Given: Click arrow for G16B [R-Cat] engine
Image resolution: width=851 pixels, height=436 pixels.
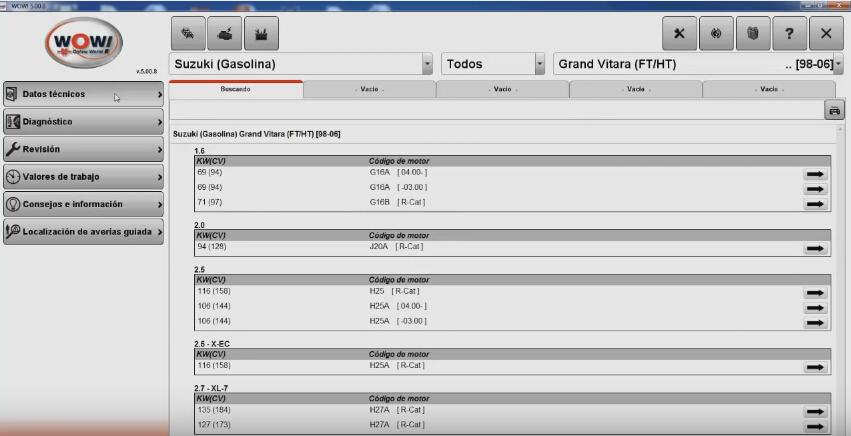Looking at the screenshot, I should point(815,204).
